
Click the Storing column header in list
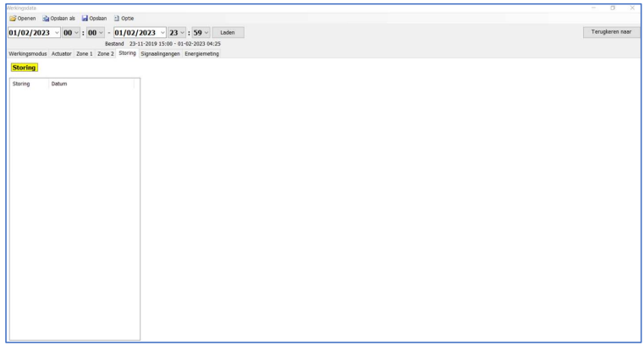[x=21, y=84]
